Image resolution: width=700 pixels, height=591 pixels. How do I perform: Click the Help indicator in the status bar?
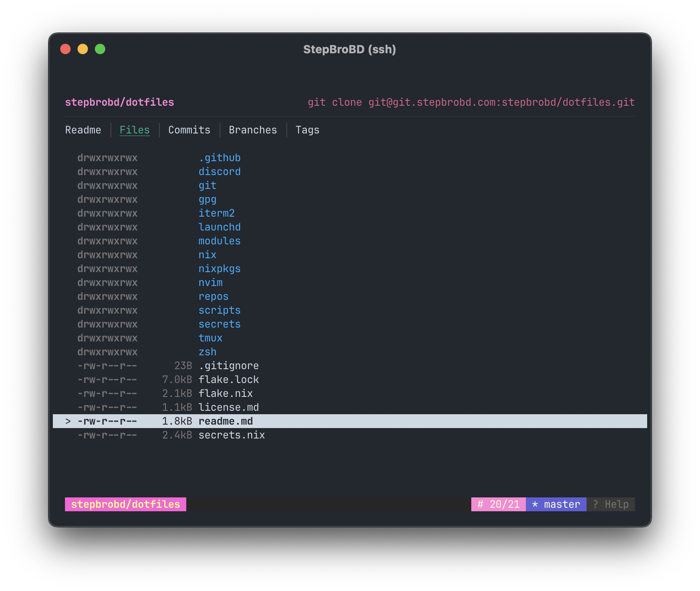tap(611, 504)
